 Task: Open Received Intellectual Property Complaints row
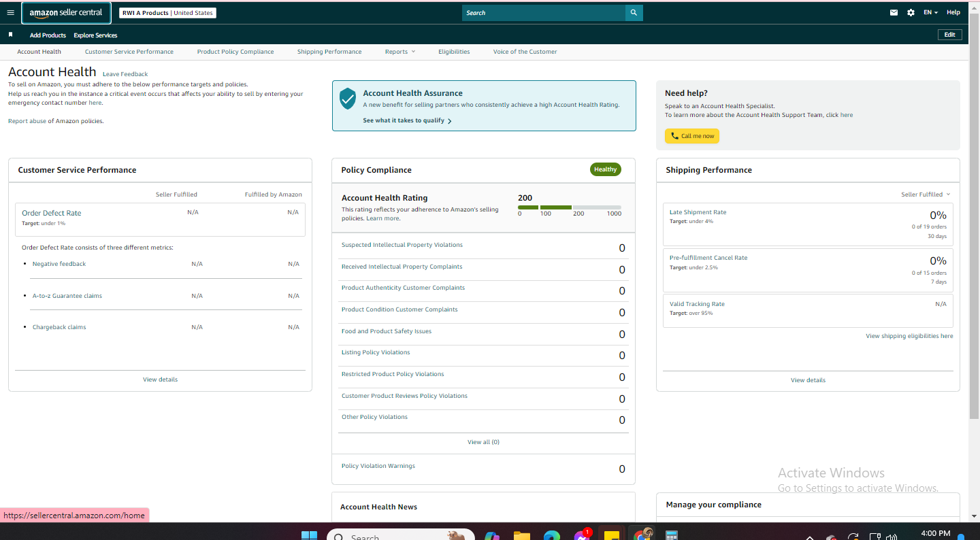(483, 269)
